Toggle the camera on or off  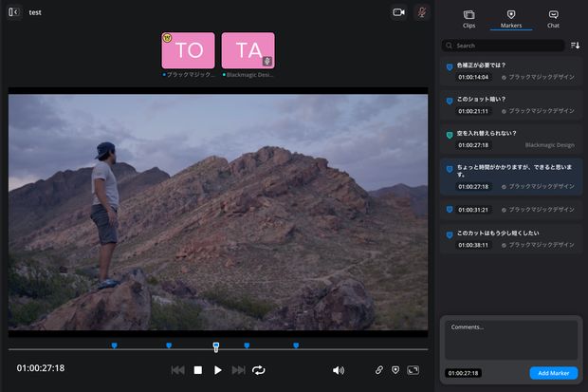(x=398, y=12)
